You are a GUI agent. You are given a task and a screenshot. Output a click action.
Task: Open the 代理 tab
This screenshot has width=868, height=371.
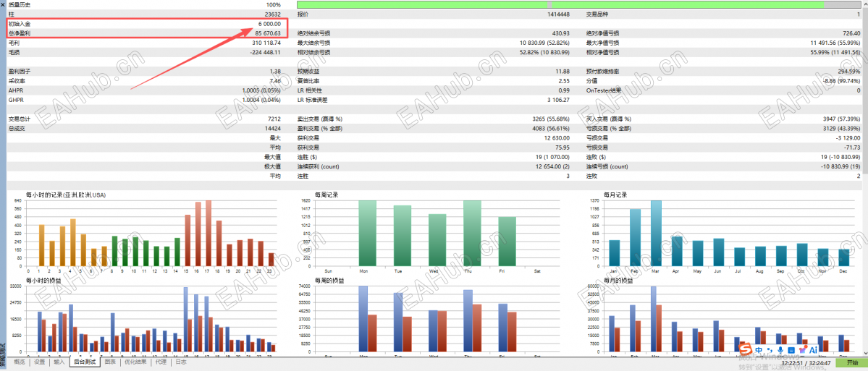(x=161, y=362)
